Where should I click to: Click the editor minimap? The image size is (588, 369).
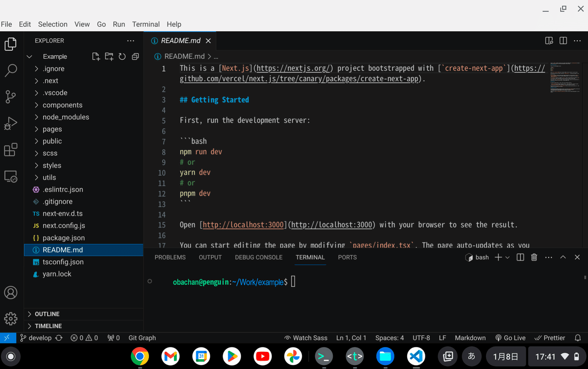coord(564,78)
